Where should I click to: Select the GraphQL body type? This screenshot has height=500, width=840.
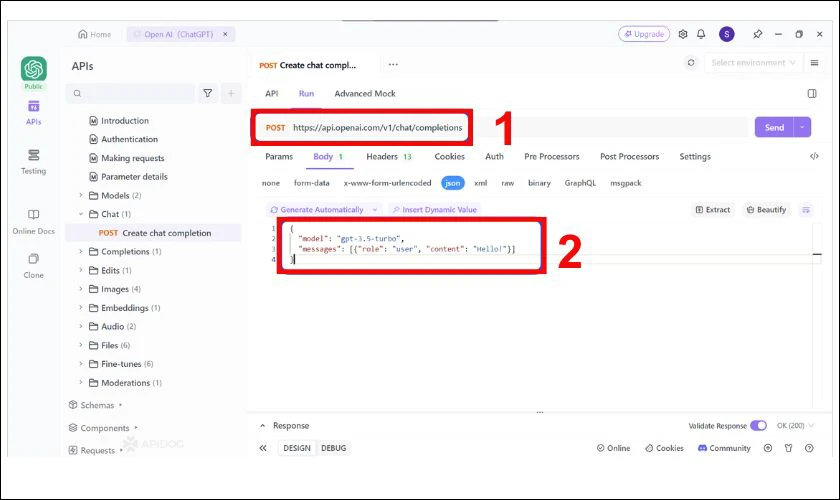click(580, 183)
